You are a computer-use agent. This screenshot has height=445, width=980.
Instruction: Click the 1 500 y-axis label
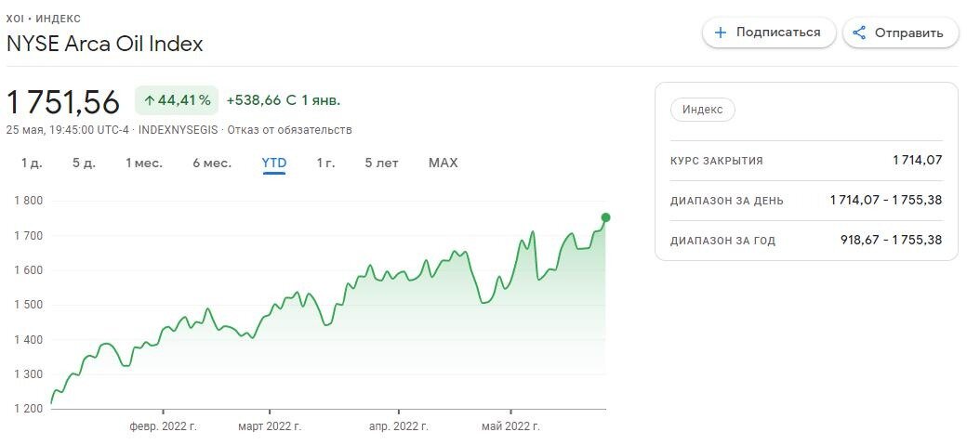click(x=27, y=306)
